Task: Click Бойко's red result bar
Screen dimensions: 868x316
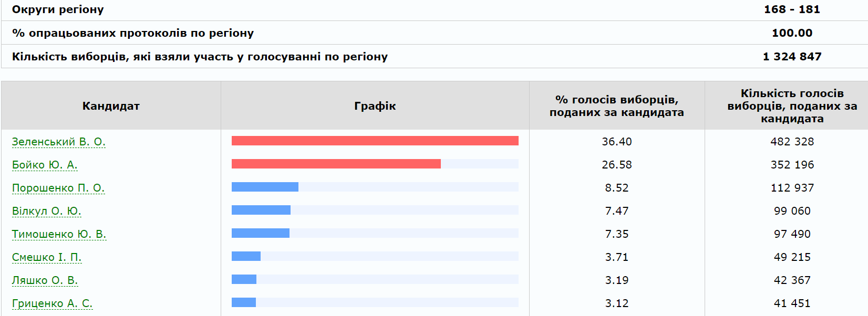Action: pyautogui.click(x=336, y=164)
